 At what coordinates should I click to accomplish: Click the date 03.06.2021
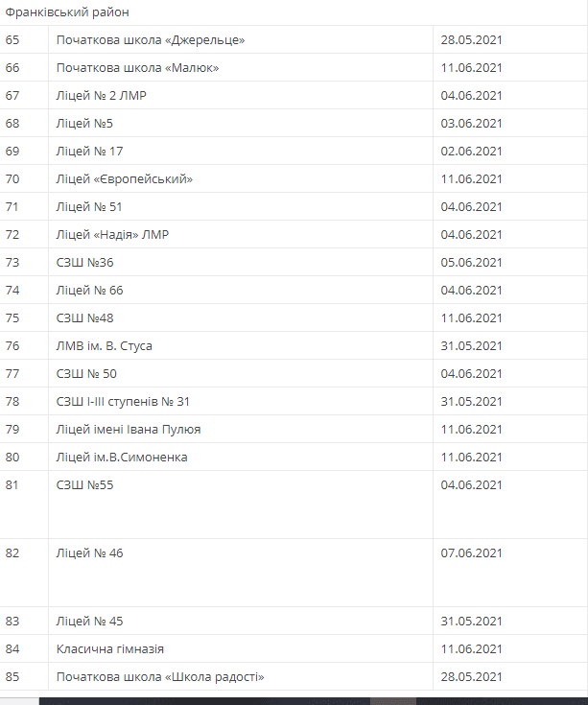tap(471, 124)
